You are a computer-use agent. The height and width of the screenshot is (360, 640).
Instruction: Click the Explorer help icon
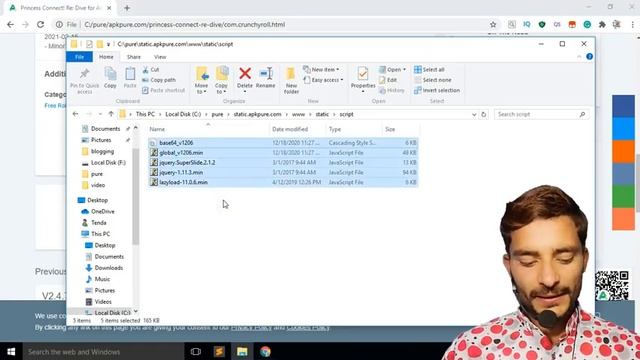[589, 57]
